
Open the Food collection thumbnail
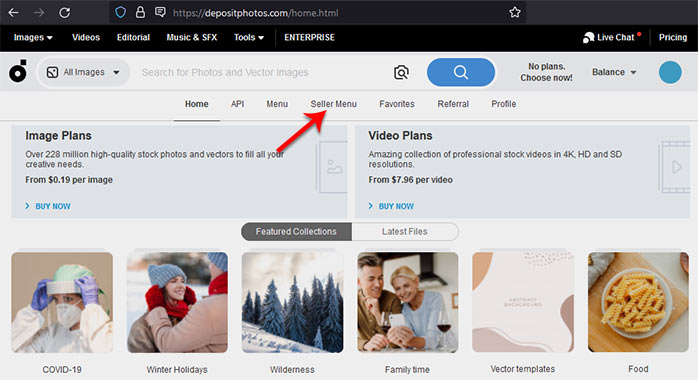(x=638, y=302)
